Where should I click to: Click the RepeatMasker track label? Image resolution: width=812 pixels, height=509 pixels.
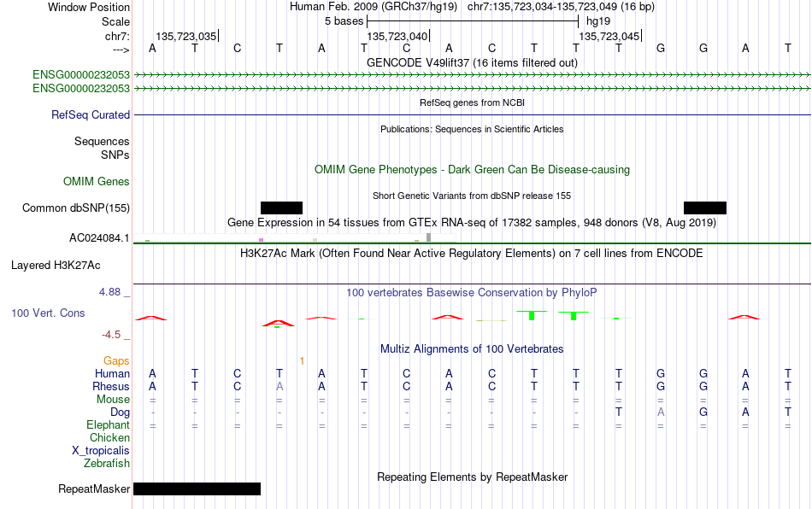coord(94,489)
